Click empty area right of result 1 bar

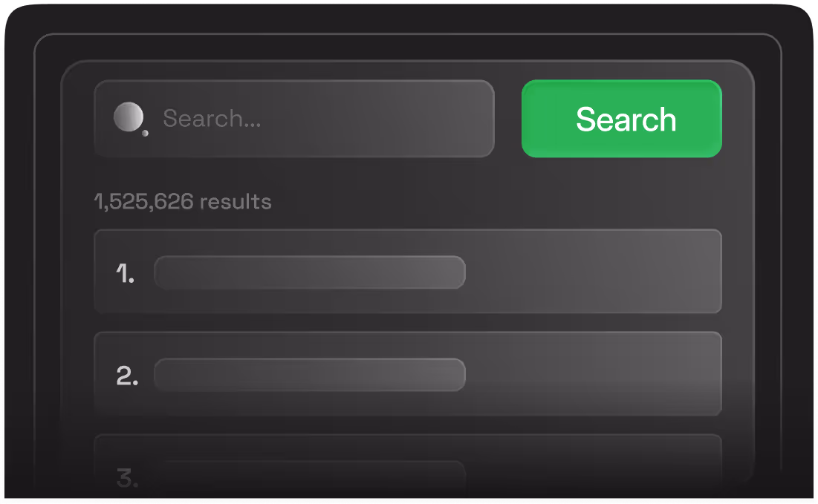(x=593, y=272)
